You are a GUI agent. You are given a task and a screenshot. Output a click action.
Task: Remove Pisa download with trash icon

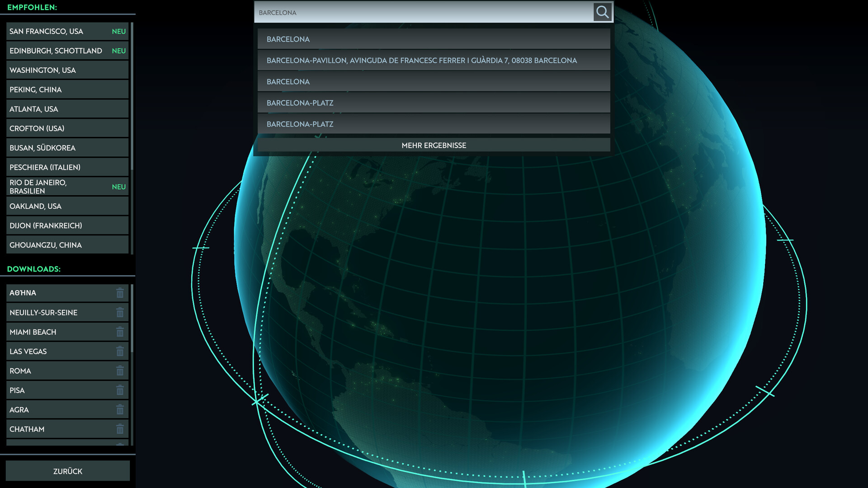(x=120, y=390)
